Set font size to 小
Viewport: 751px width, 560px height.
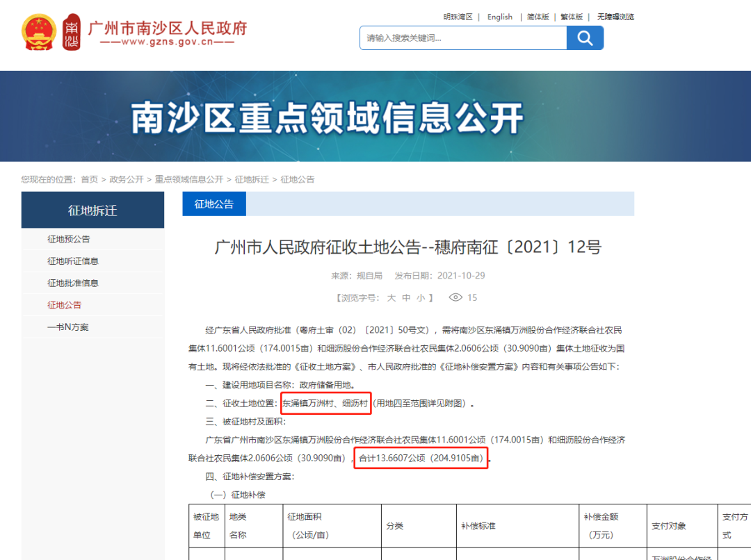(x=421, y=297)
